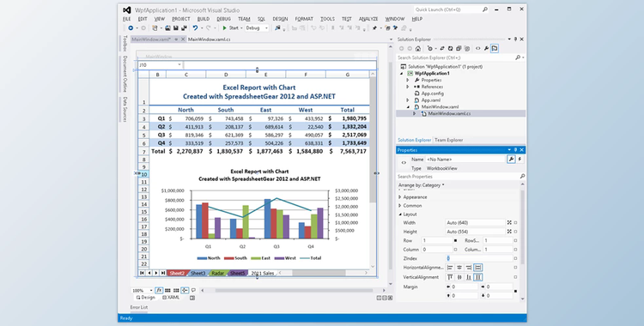Click the Quick Launch search box
This screenshot has width=644, height=326.
(451, 9)
